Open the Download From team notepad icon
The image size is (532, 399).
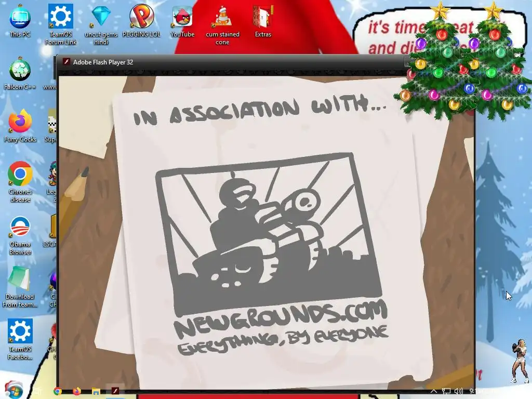(20, 287)
